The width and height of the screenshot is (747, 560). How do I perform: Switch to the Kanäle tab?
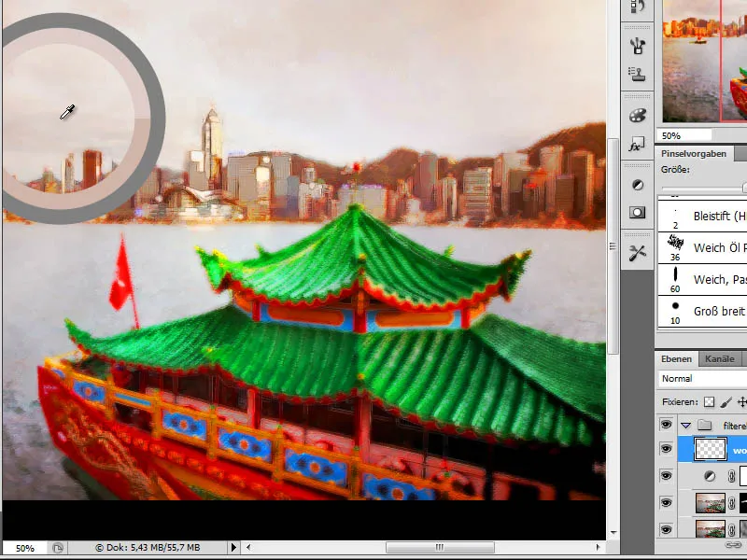click(x=719, y=359)
